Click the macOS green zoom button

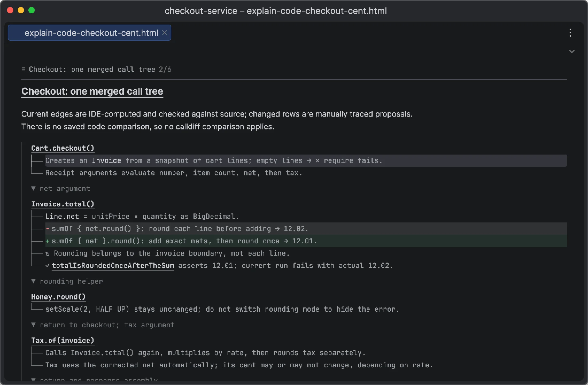pos(32,10)
